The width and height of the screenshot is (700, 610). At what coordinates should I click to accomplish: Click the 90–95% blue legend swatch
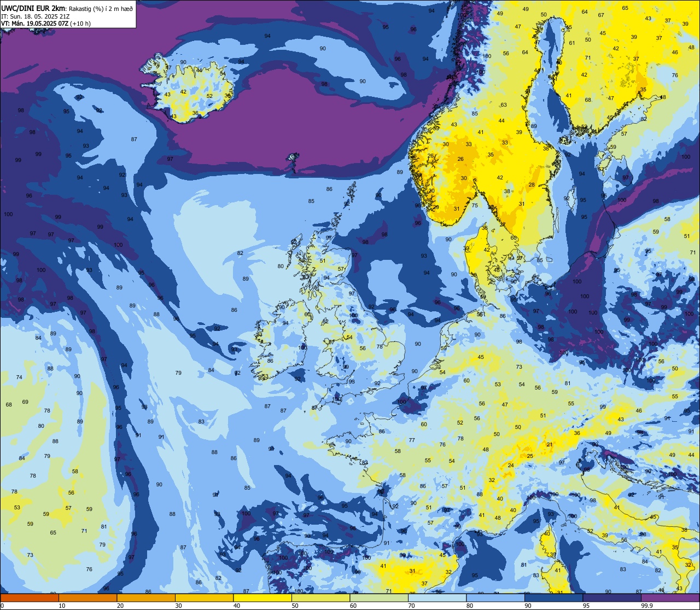pos(553,598)
